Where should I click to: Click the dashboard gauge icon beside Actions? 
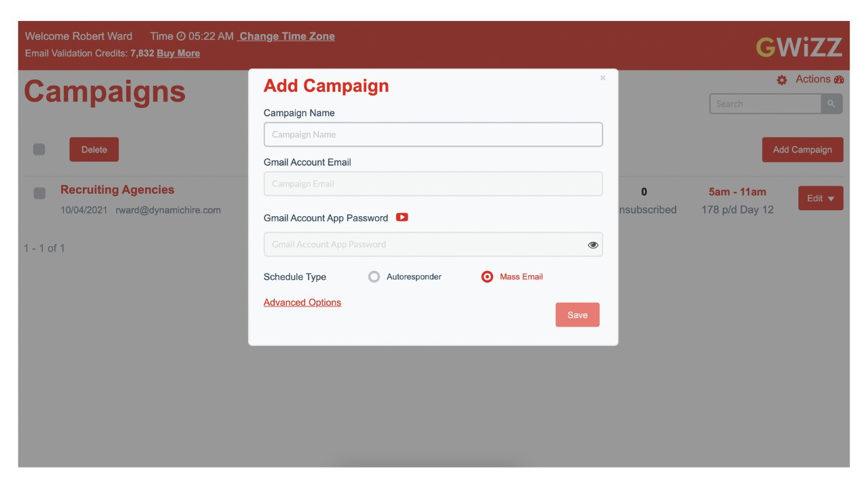tap(840, 79)
